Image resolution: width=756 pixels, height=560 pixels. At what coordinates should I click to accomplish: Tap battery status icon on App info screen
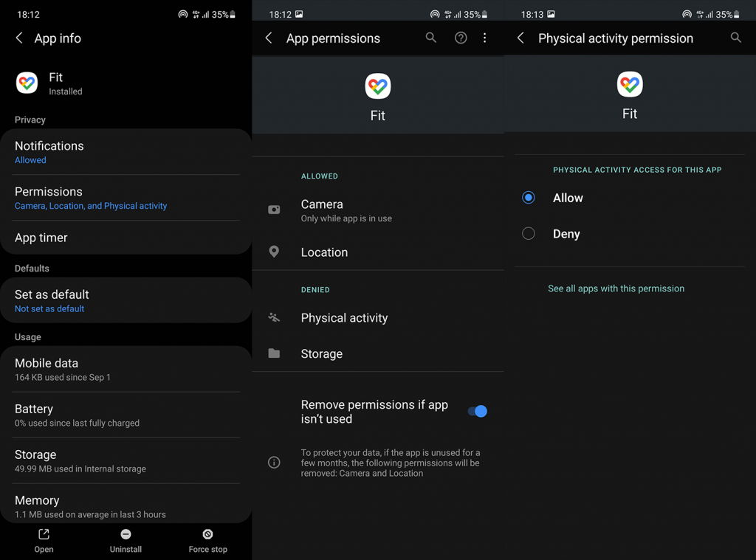tap(233, 15)
